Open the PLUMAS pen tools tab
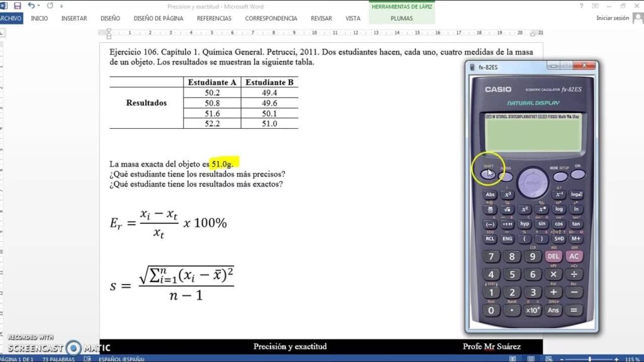 [402, 18]
